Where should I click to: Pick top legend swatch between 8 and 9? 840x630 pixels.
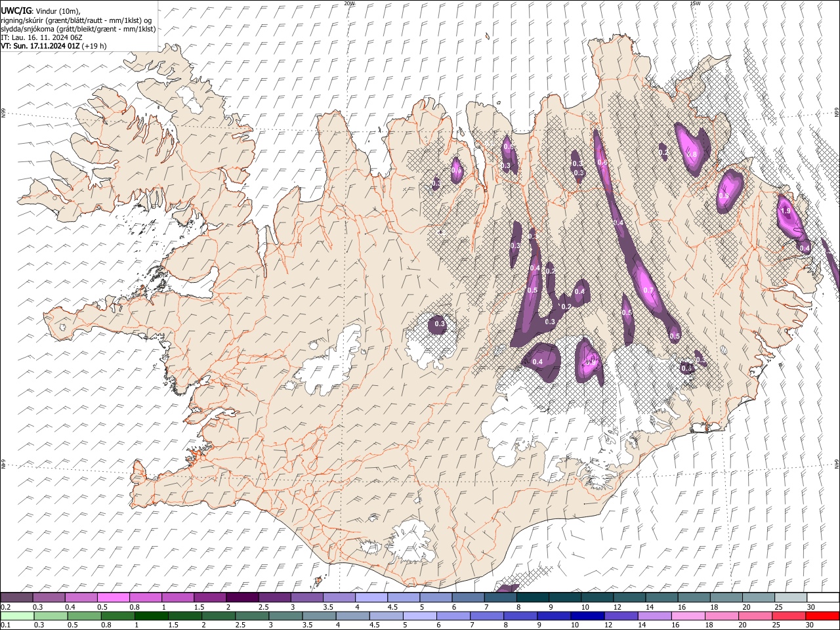[x=532, y=598]
